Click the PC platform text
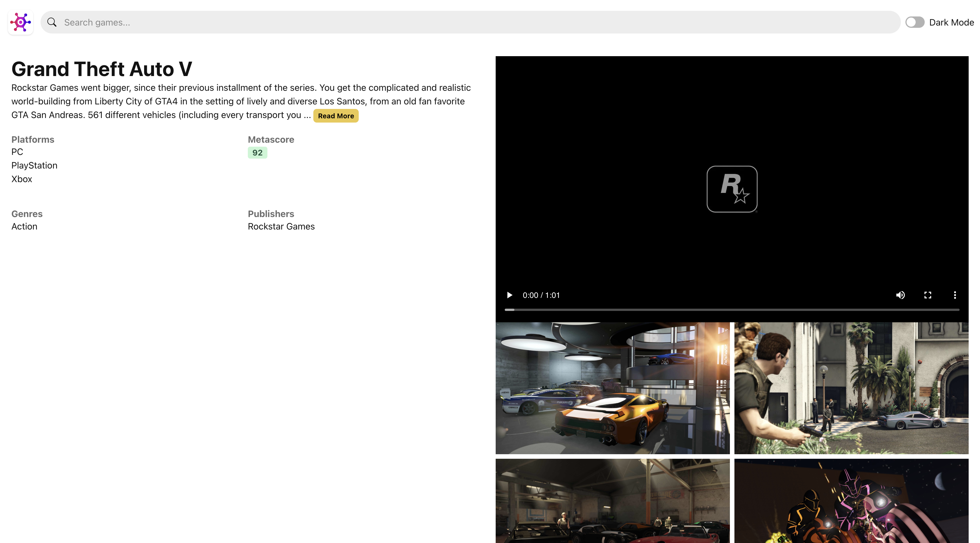Viewport: 980px width, 543px height. [x=17, y=152]
